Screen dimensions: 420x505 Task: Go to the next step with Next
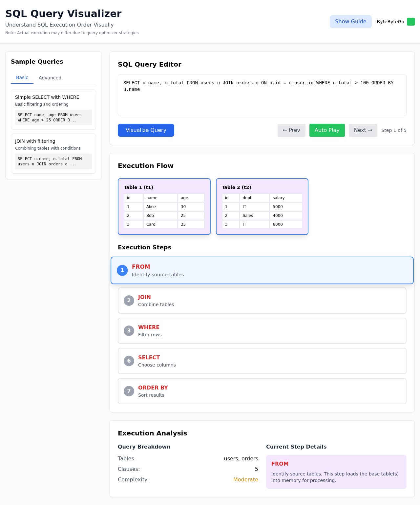[x=363, y=130]
